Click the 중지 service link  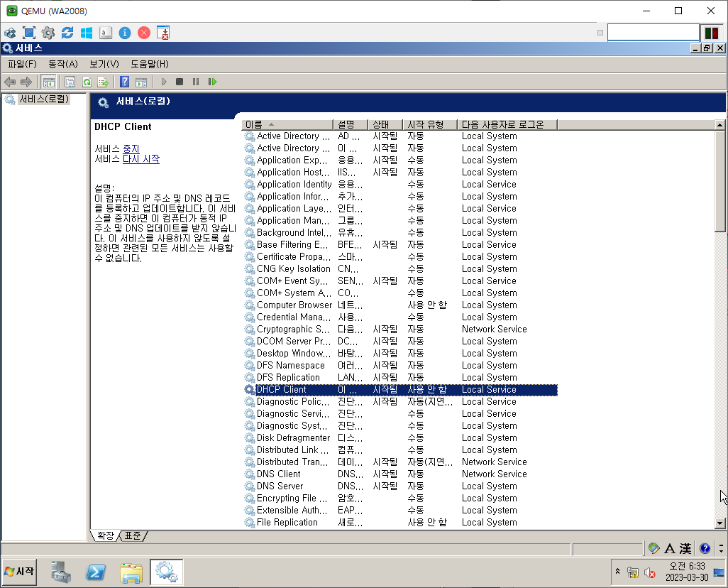[x=131, y=148]
